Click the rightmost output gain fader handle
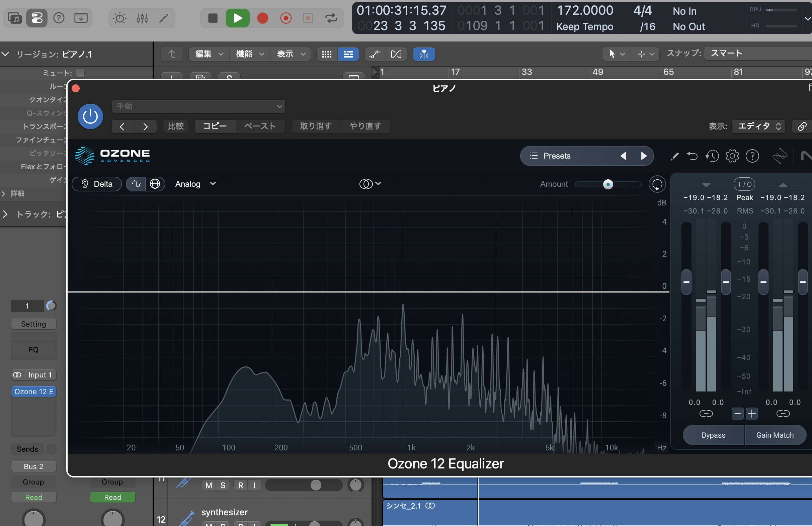812x526 pixels. 803,282
